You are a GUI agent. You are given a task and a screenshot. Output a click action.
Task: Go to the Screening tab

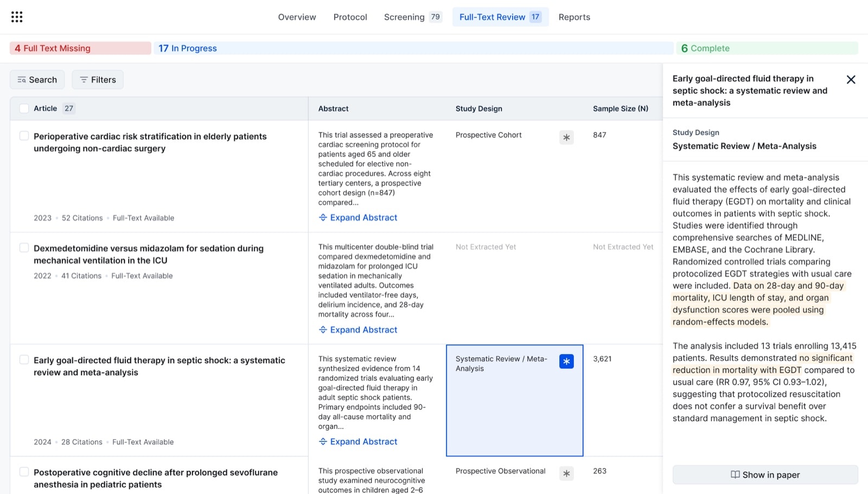[x=412, y=17]
